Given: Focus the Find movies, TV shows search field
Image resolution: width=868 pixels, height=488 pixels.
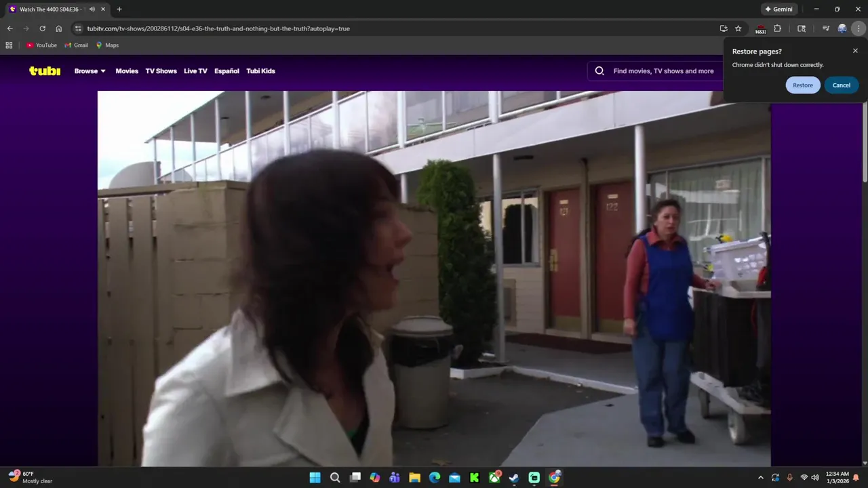Looking at the screenshot, I should 663,71.
